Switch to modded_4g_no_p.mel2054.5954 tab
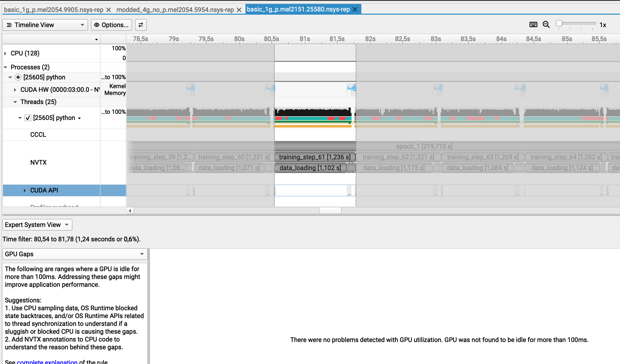 tap(175, 10)
